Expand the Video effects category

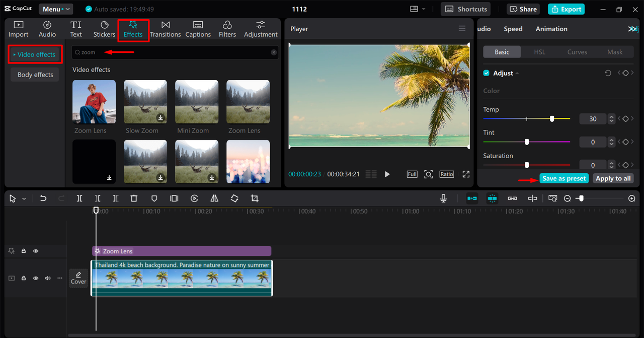(x=35, y=54)
